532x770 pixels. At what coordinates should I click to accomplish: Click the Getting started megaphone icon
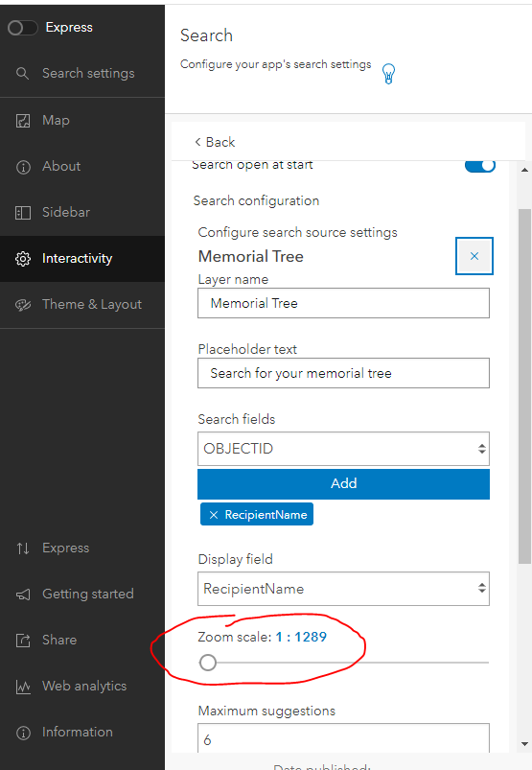[23, 595]
